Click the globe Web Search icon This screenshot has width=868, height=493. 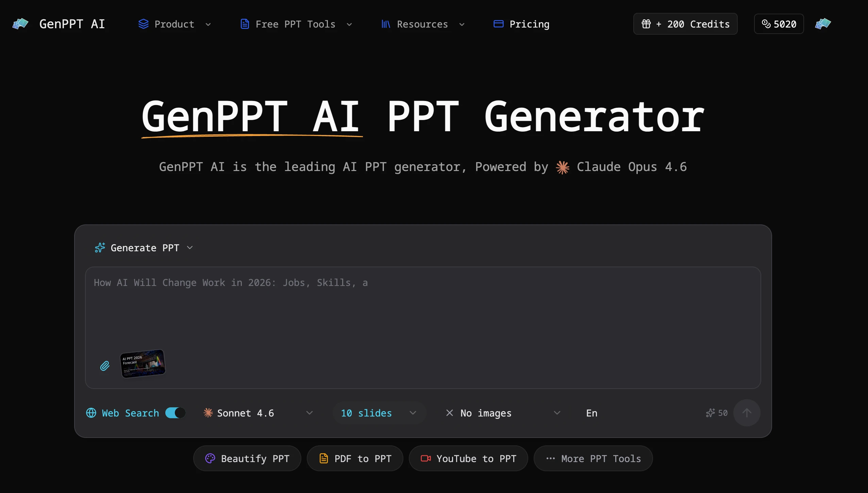click(91, 413)
